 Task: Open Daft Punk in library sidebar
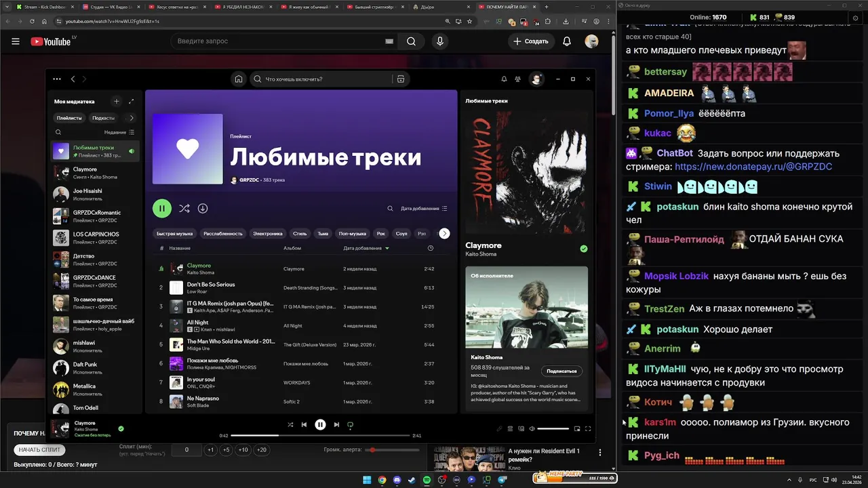point(95,367)
